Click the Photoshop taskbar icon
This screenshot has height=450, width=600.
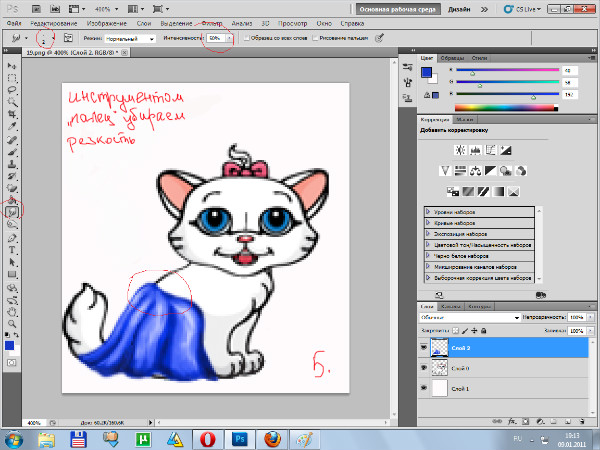(240, 439)
